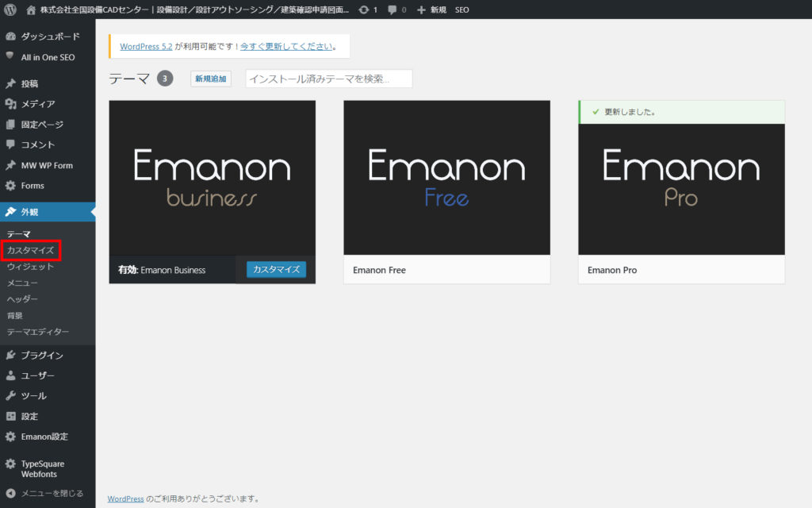Select the Emanon Business theme screenshot
This screenshot has height=508, width=812.
pos(213,178)
